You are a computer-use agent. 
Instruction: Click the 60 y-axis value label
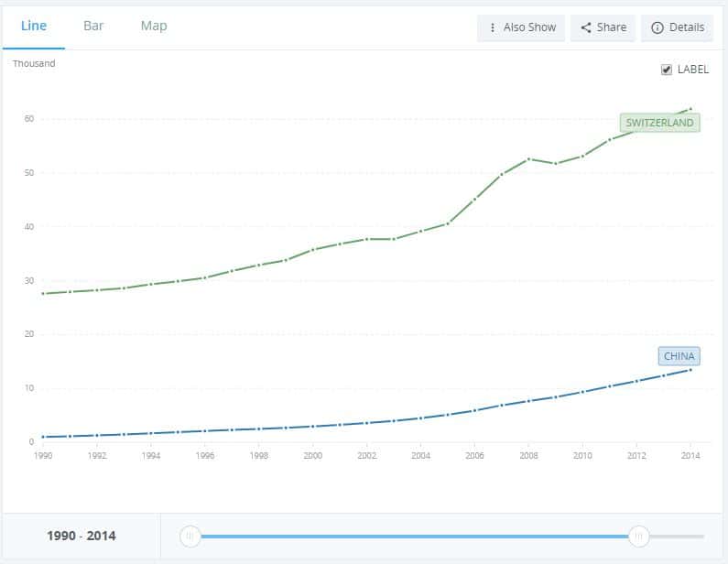tap(29, 118)
